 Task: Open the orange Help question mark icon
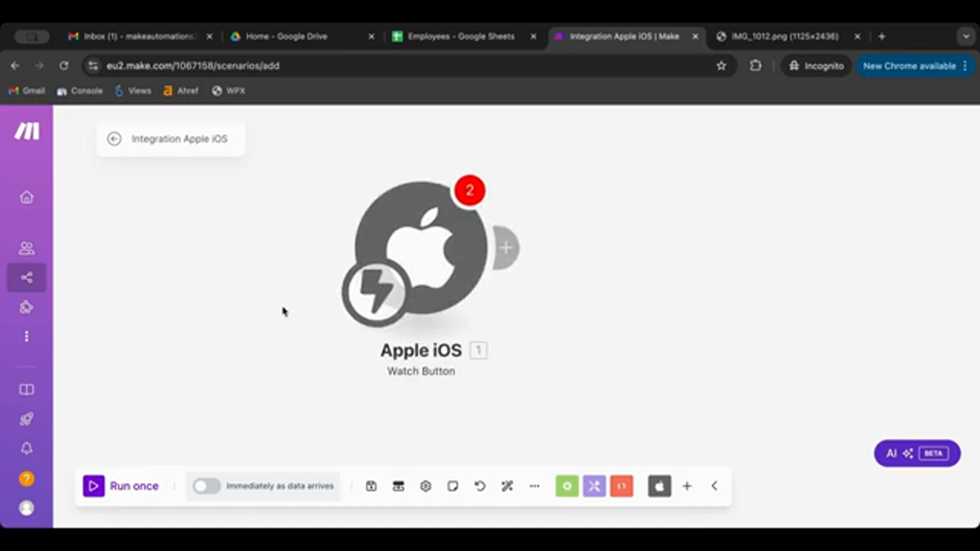coord(27,479)
